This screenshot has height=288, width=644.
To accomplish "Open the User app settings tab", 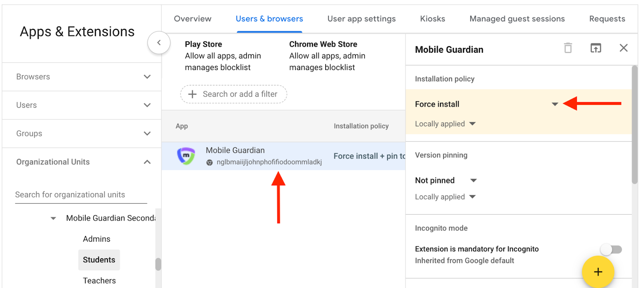I will pos(361,19).
